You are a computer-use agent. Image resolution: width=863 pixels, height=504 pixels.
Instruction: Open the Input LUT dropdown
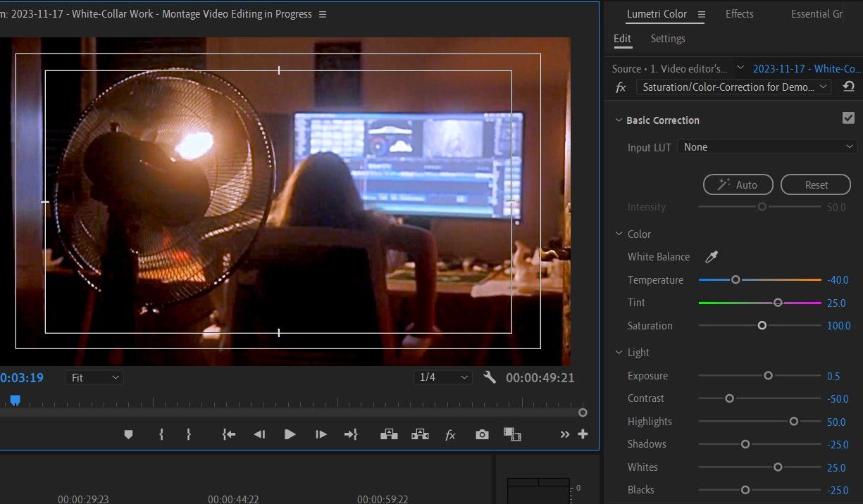click(767, 146)
